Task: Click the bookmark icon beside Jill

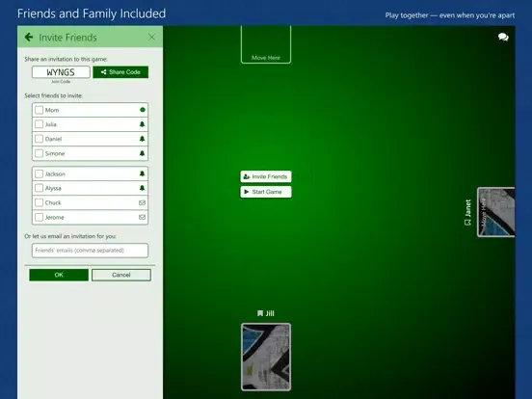Action: pyautogui.click(x=260, y=313)
